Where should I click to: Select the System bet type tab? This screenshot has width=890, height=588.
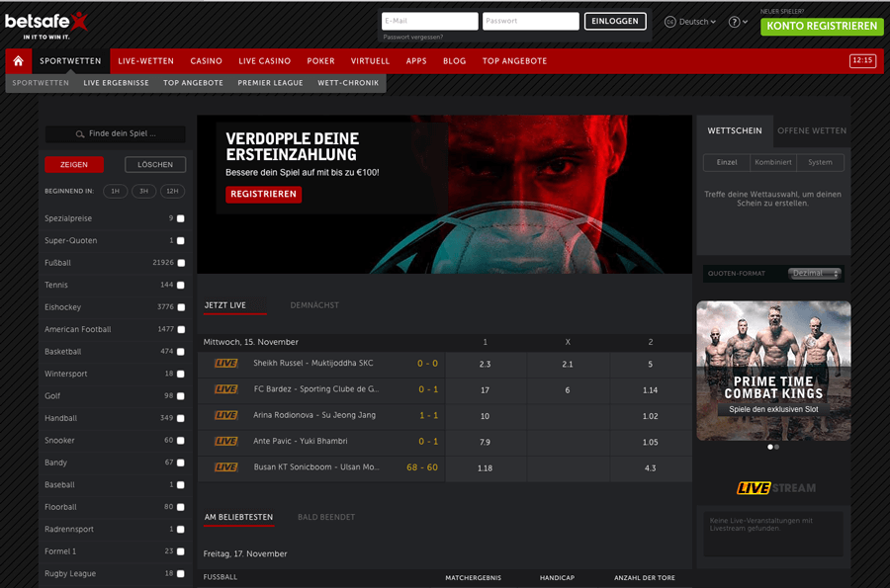coord(820,162)
